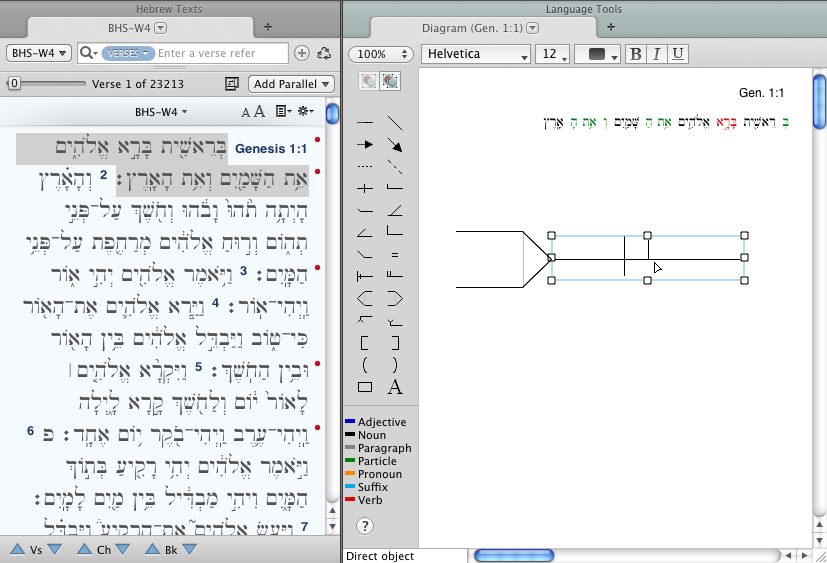Open the help question mark button
The image size is (827, 563).
click(365, 526)
